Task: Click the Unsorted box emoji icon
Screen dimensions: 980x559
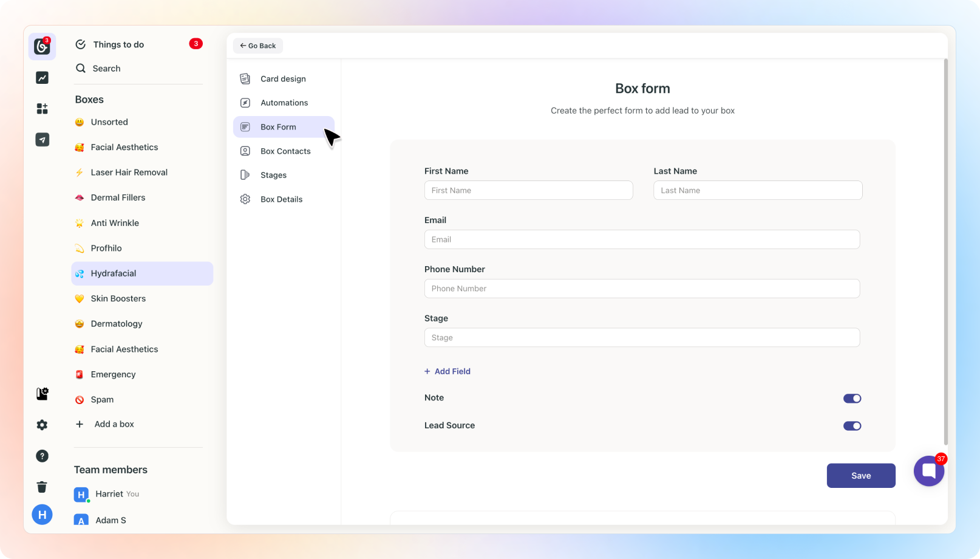Action: point(80,122)
